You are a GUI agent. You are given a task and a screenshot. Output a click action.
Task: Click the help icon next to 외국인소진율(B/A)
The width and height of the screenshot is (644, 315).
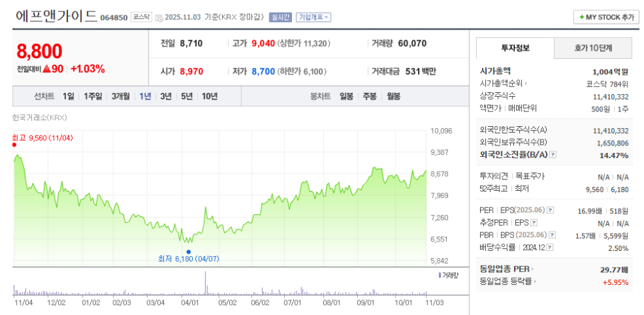pos(552,155)
